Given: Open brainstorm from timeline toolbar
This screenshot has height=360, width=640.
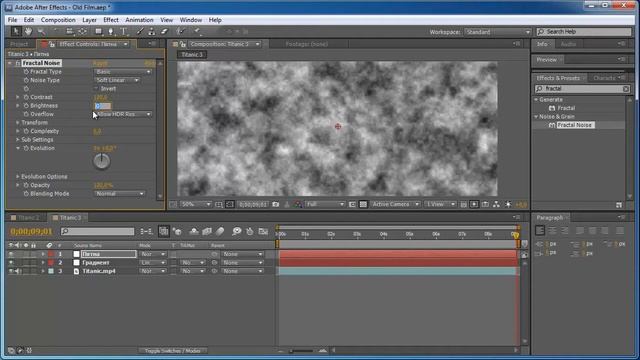Looking at the screenshot, I should (236, 231).
